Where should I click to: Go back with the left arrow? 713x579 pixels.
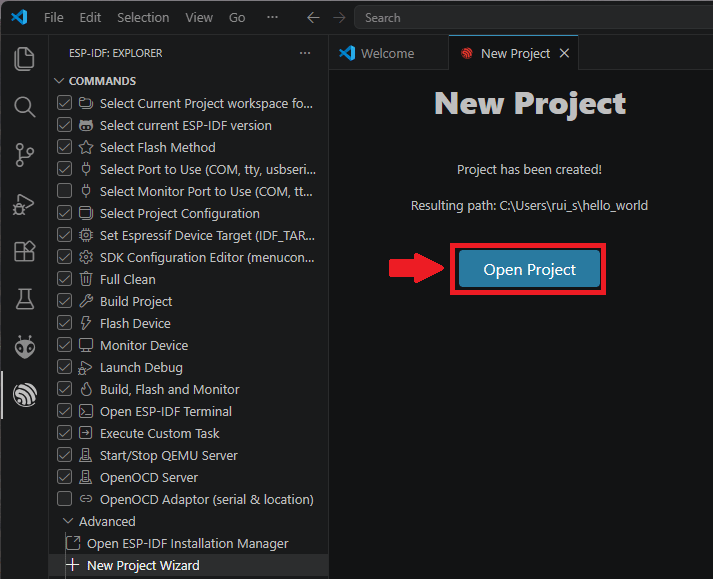pyautogui.click(x=313, y=18)
